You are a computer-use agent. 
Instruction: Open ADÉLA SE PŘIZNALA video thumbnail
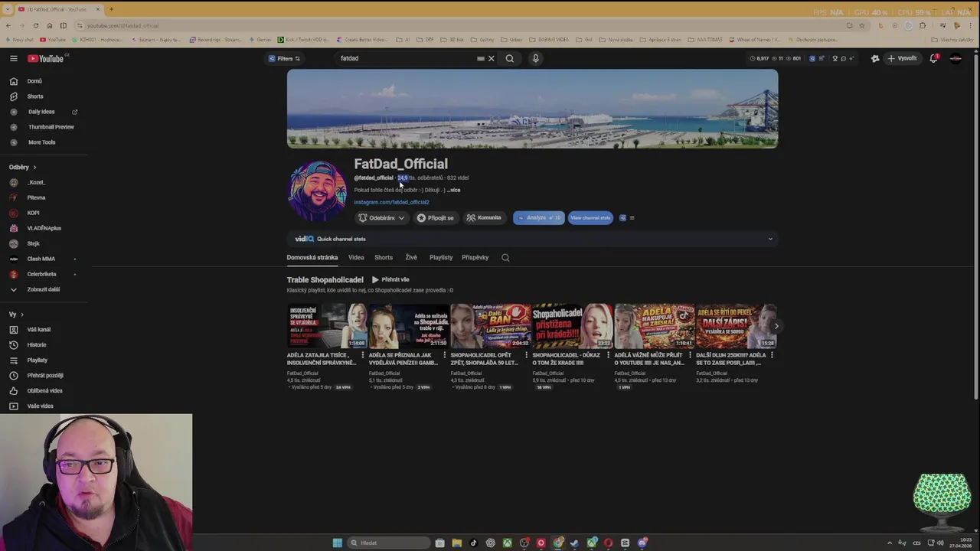point(409,326)
